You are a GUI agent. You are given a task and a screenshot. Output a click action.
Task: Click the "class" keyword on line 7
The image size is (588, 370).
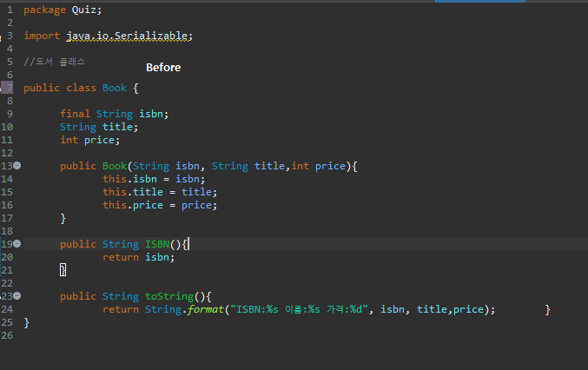(x=81, y=88)
